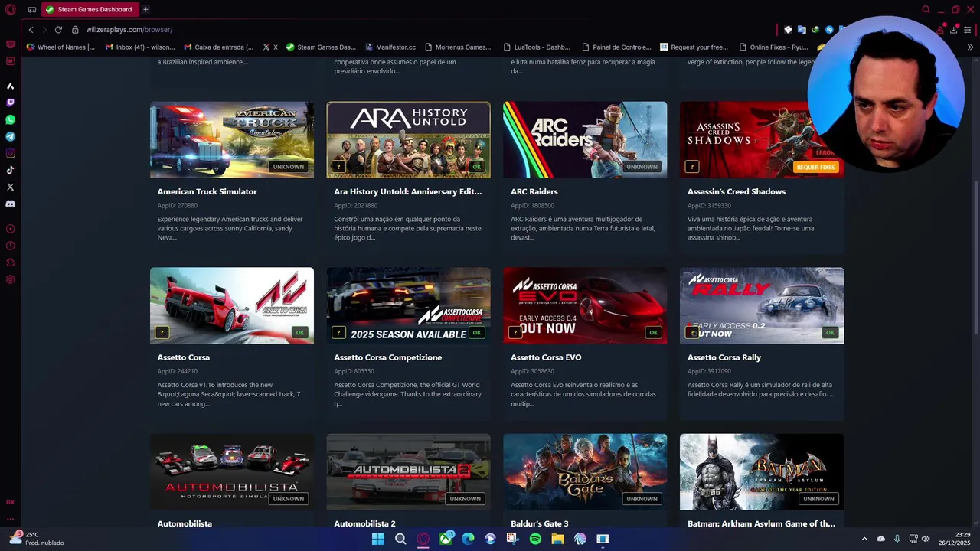Screen dimensions: 980x551
Task: Open Spotify from the taskbar
Action: [x=535, y=539]
